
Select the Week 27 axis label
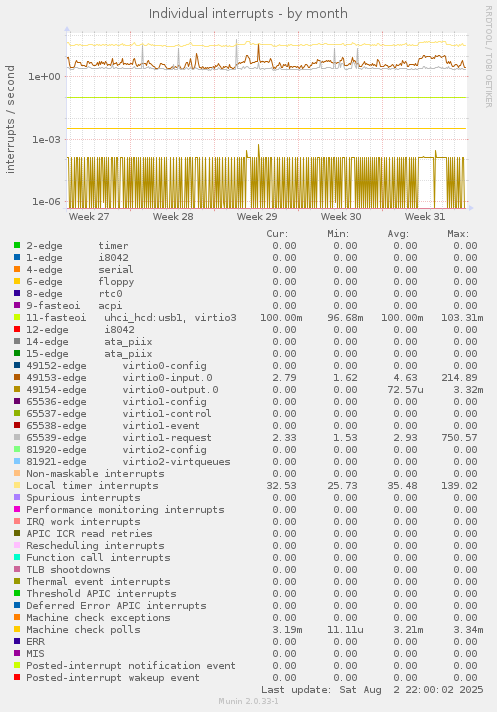pyautogui.click(x=89, y=217)
